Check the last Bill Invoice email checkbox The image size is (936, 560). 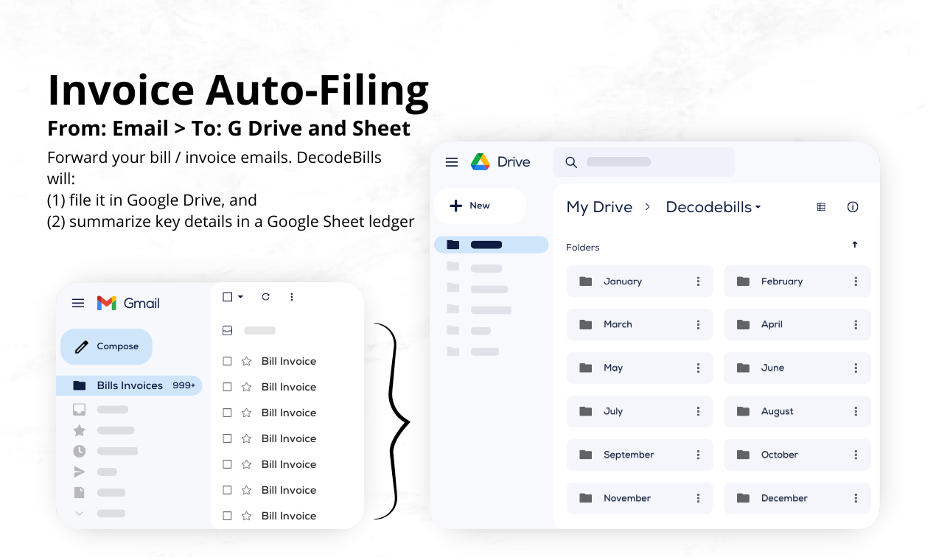click(x=227, y=516)
